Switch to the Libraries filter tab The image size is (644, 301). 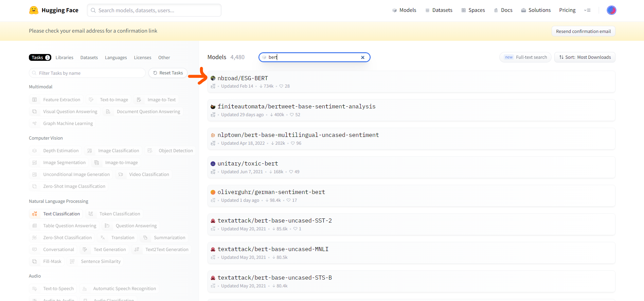(x=65, y=57)
